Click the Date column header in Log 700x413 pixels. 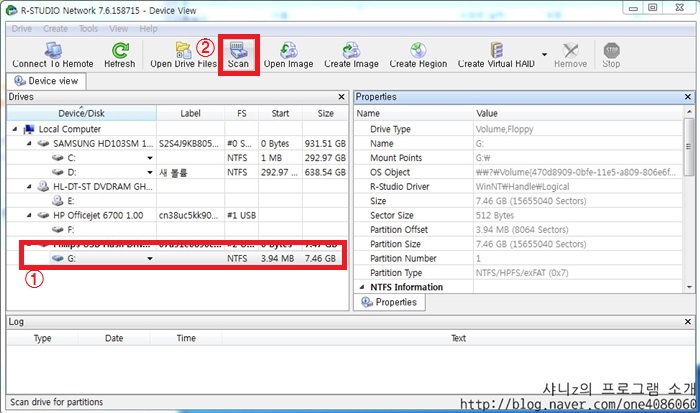pos(114,338)
